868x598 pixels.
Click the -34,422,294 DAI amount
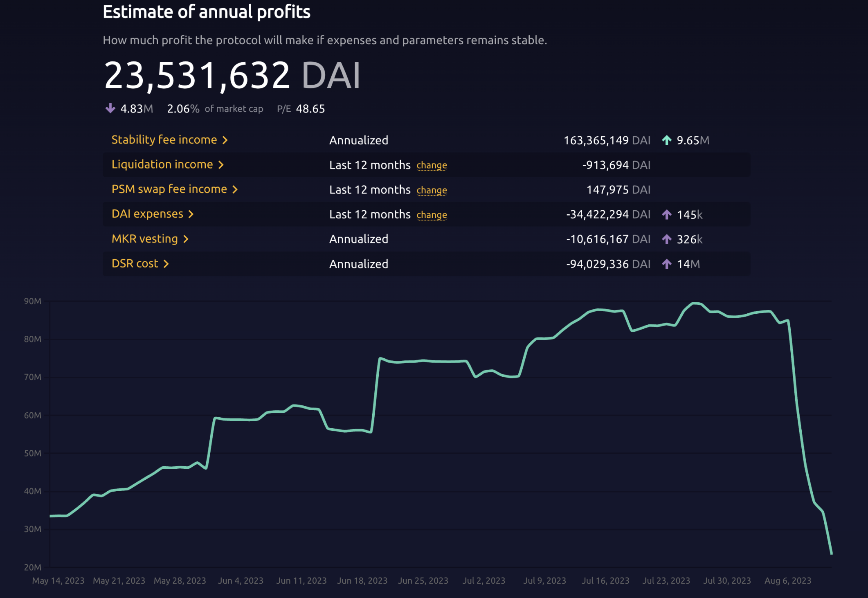608,214
